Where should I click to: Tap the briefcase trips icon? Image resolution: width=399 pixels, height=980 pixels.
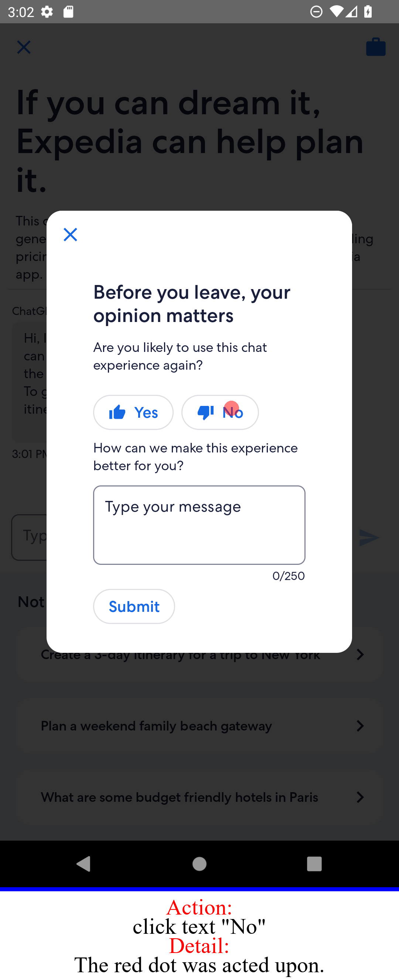pyautogui.click(x=375, y=47)
